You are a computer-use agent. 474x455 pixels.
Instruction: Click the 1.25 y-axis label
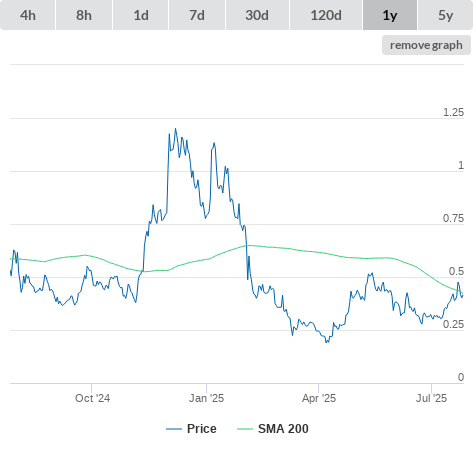pyautogui.click(x=453, y=112)
